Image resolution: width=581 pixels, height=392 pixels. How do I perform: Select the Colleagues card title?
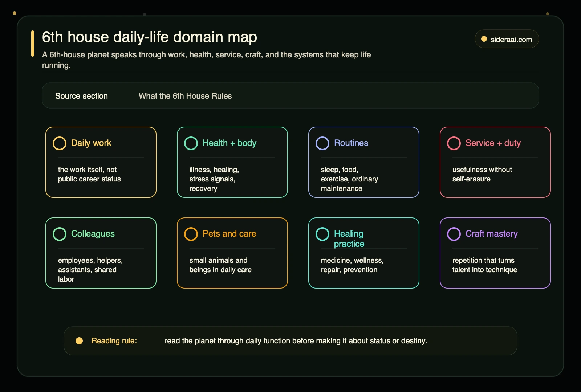93,234
